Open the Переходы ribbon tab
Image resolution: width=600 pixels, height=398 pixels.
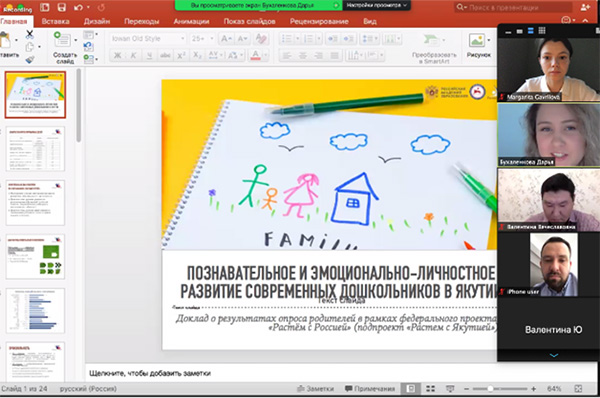pos(142,21)
